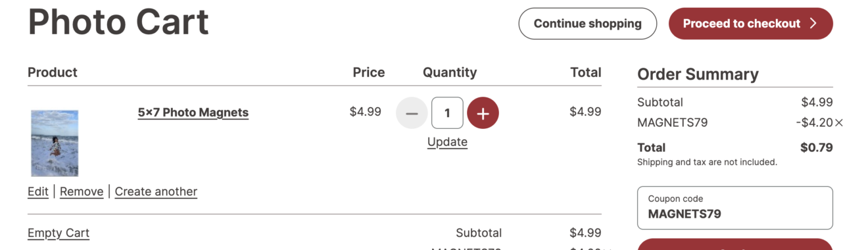
Task: Select the Create another link
Action: [x=156, y=191]
